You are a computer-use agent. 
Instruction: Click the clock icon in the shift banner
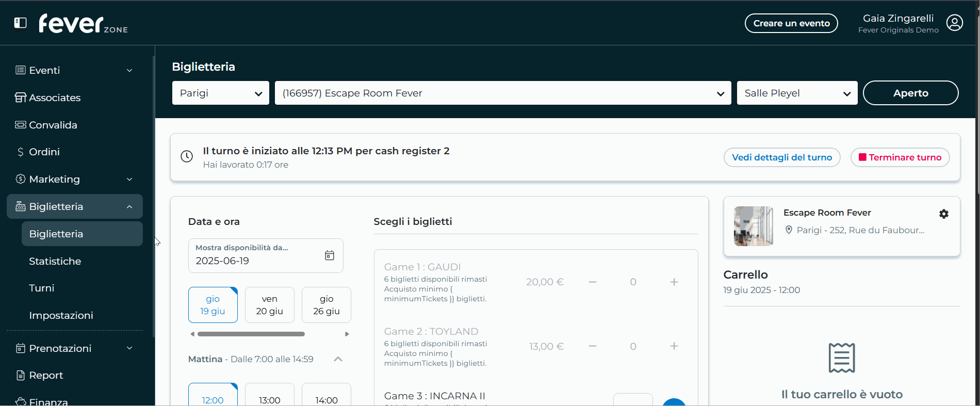click(x=187, y=156)
